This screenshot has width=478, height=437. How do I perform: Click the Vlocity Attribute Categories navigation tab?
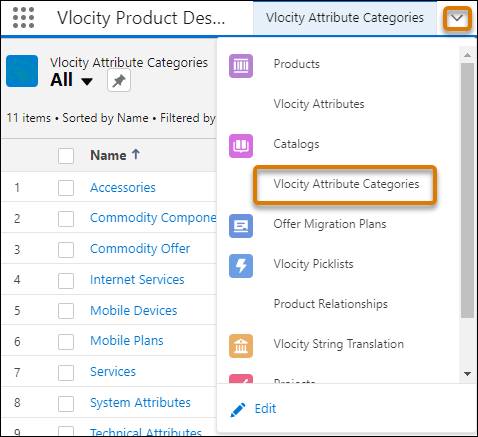(345, 18)
